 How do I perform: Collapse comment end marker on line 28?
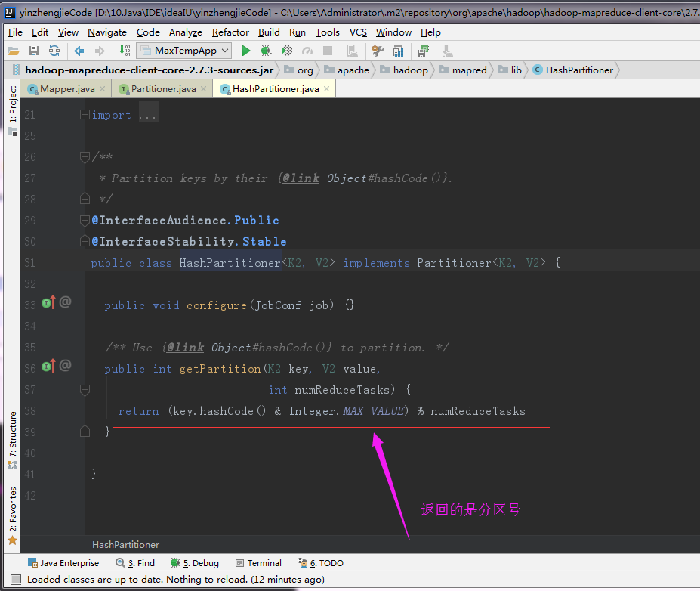point(85,199)
